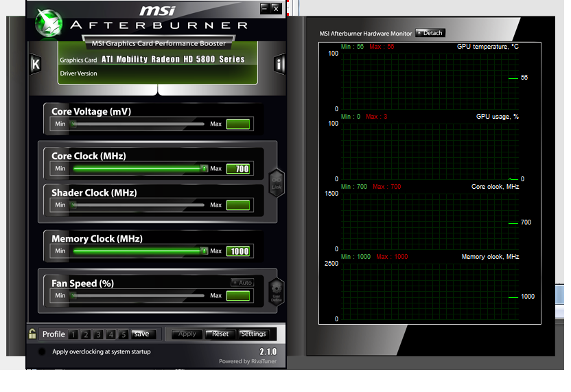Viewport: 571px width, 392px height.
Task: Toggle Apply overclocking at system startup
Action: click(x=42, y=351)
